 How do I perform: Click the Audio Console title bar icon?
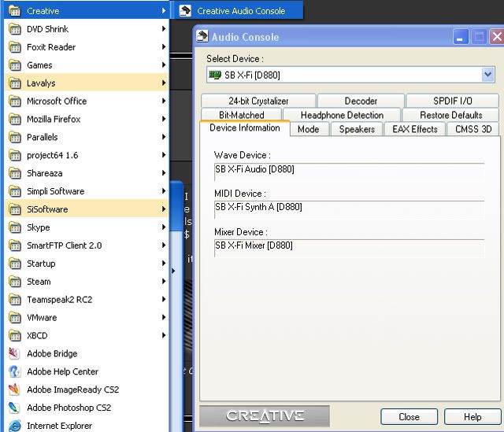(x=202, y=36)
